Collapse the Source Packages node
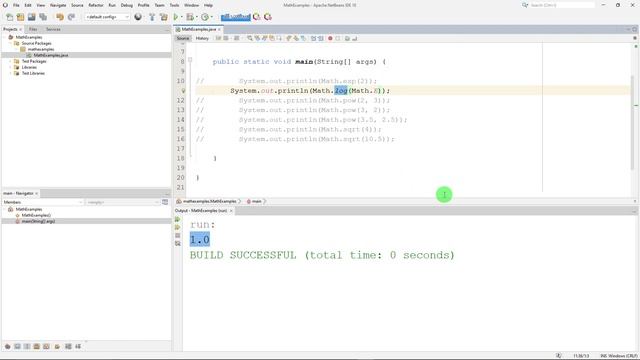Screen dimensions: 640x360 coord(11,43)
